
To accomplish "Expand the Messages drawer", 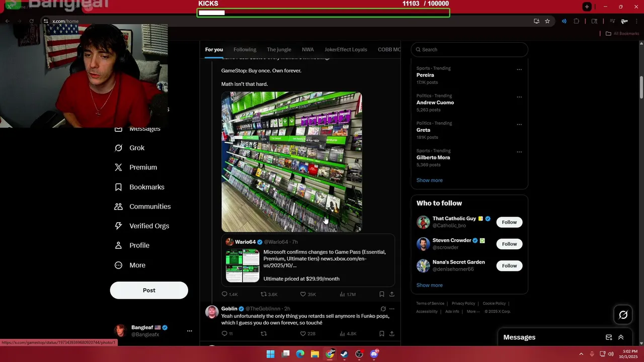I will click(x=621, y=337).
